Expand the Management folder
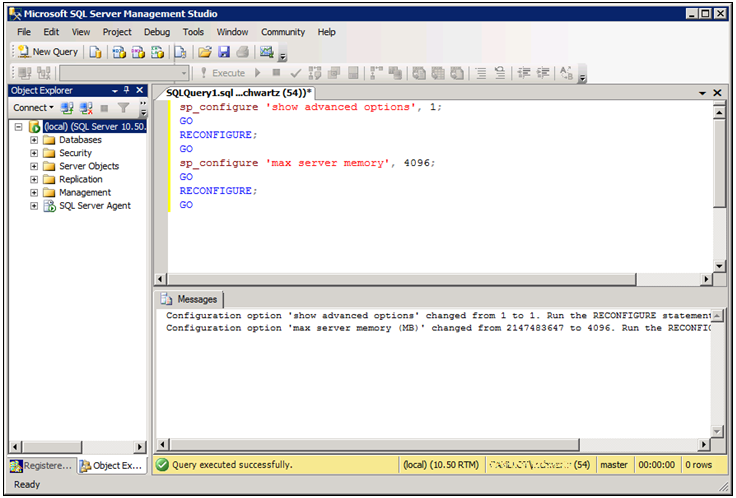The image size is (736, 498). point(34,192)
